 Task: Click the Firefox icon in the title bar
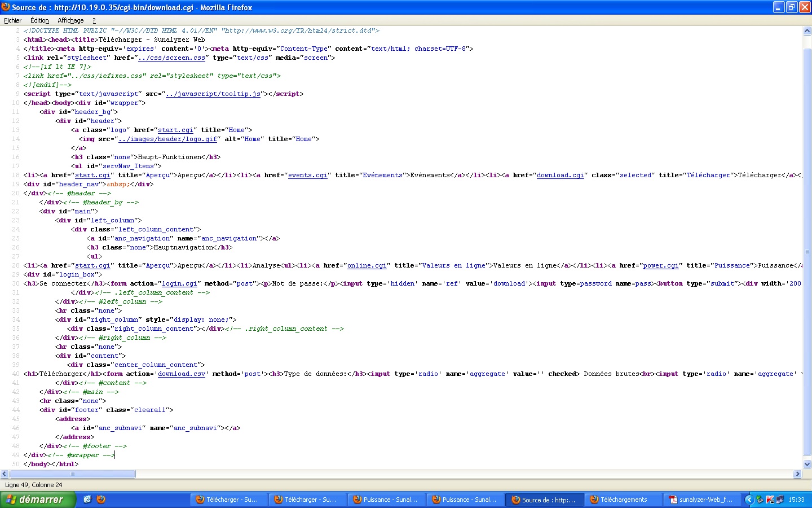point(6,7)
